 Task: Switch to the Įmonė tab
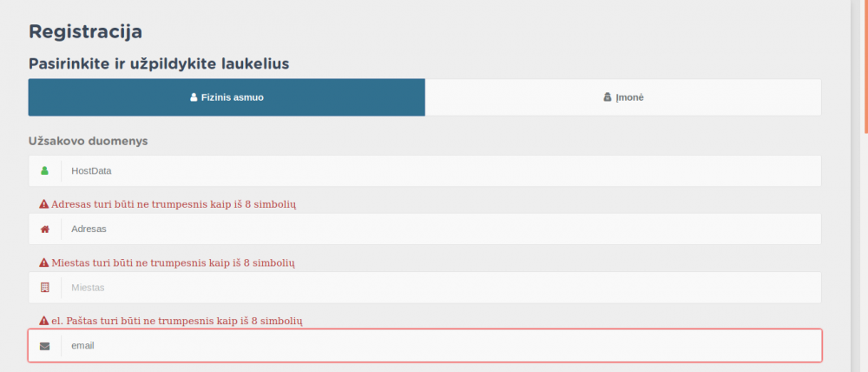[x=623, y=97]
